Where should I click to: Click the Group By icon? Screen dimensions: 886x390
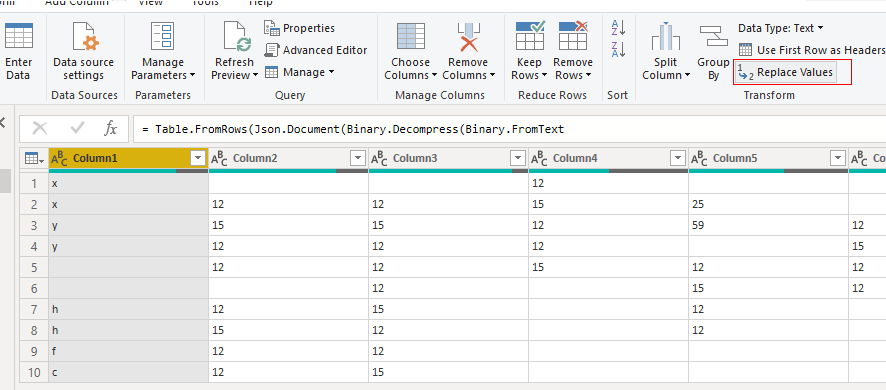click(x=714, y=37)
